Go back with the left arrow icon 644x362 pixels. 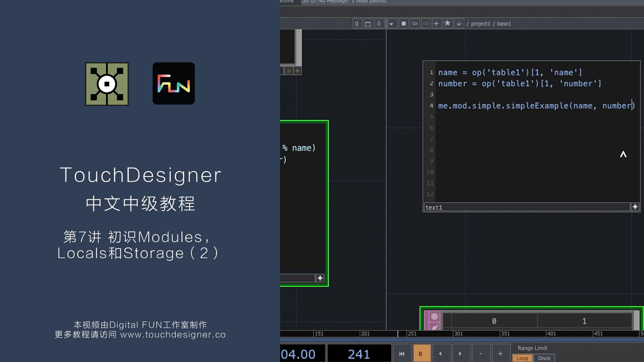tap(415, 24)
